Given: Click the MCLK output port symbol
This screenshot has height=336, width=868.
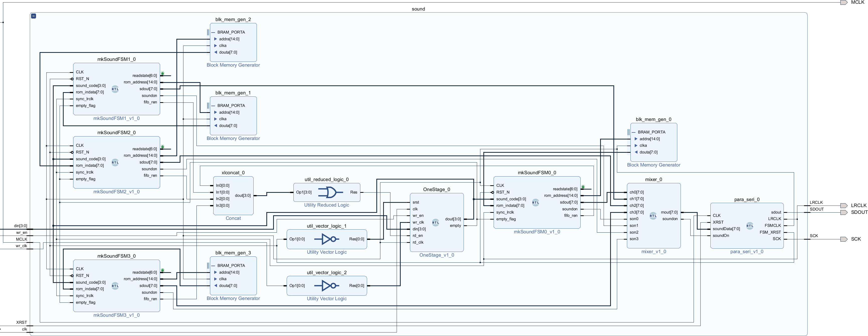Looking at the screenshot, I should coord(844,2).
